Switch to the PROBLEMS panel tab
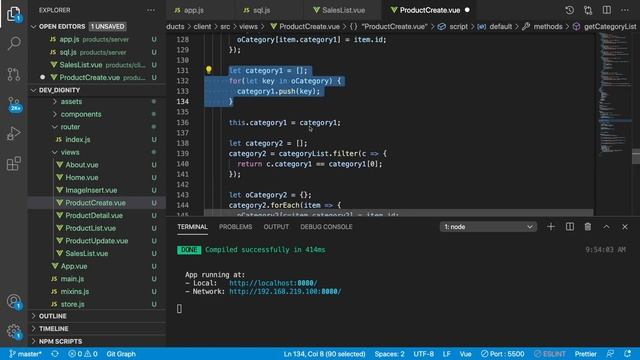Viewport: 640px width, 360px height. [236, 227]
